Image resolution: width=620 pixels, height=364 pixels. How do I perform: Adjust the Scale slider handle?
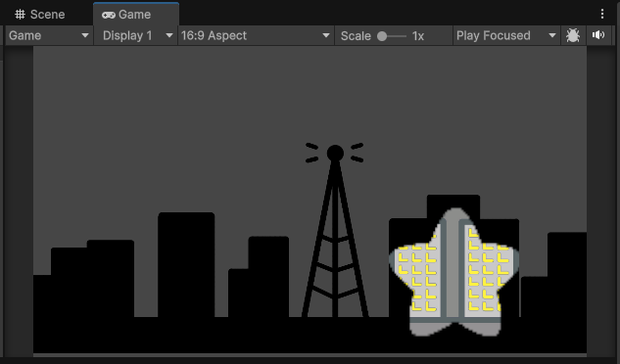(x=382, y=36)
